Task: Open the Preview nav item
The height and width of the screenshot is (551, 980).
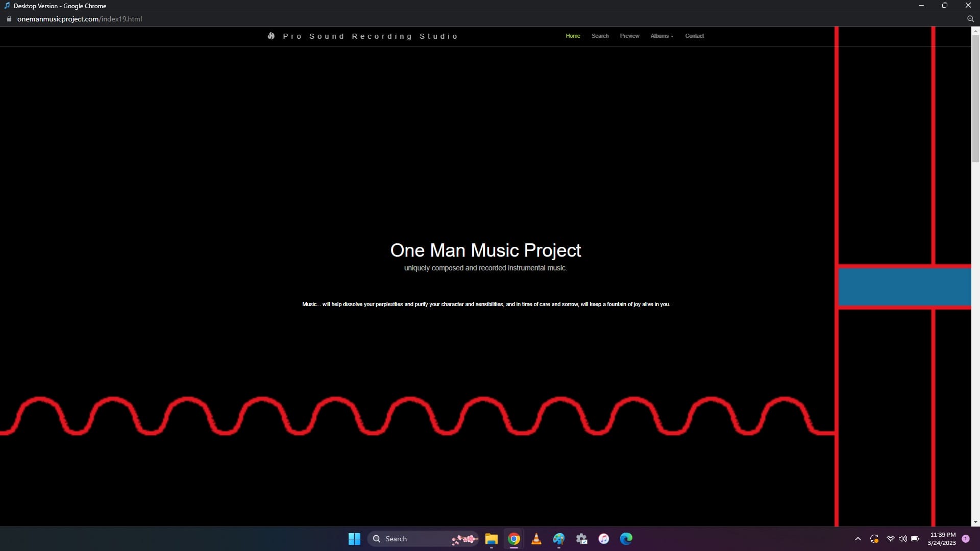Action: click(629, 36)
